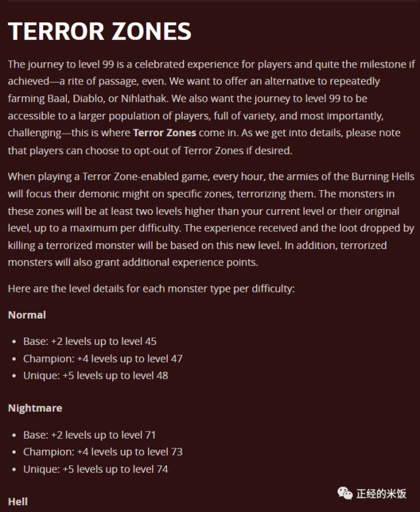Image resolution: width=420 pixels, height=512 pixels.
Task: Select the Nightmare difficulty heading
Action: click(x=35, y=408)
